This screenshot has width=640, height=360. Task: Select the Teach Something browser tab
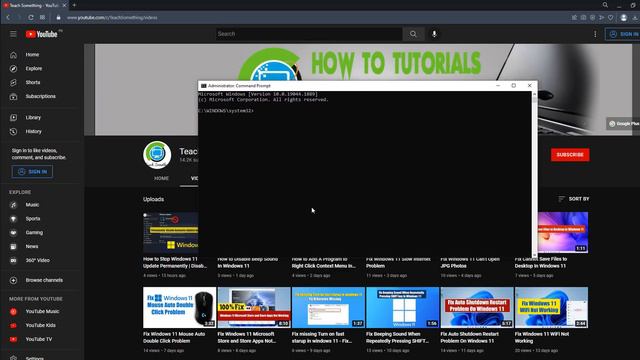pyautogui.click(x=35, y=5)
